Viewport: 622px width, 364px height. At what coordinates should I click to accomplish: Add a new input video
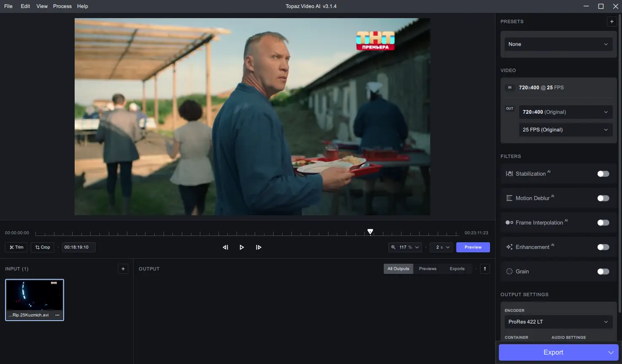pyautogui.click(x=123, y=269)
